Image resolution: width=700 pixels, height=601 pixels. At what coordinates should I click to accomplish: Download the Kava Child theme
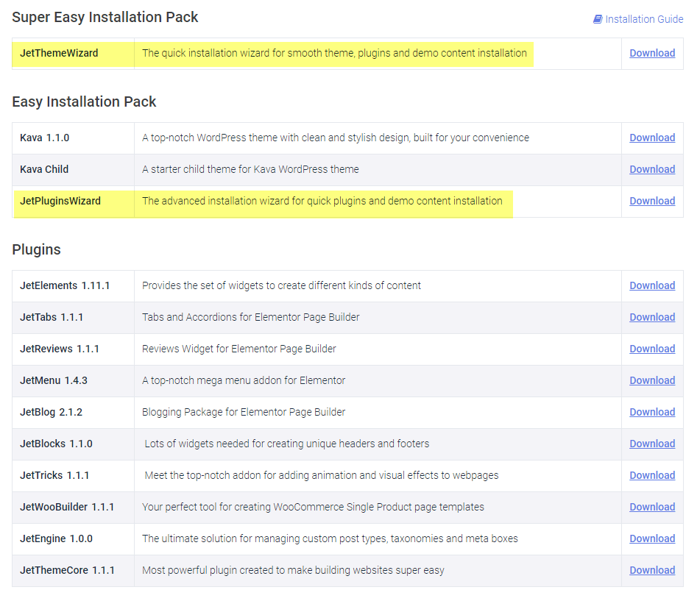click(651, 169)
